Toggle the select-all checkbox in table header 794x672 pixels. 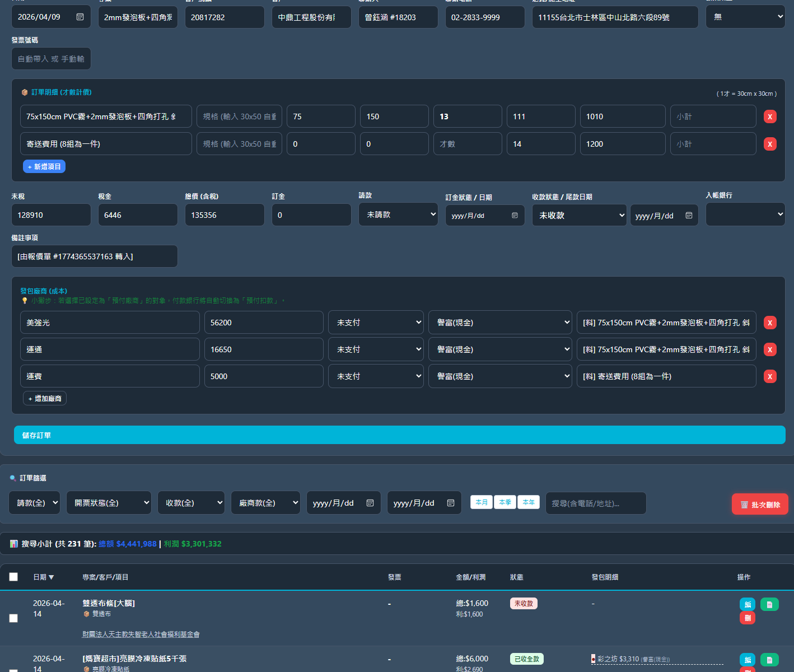tap(13, 577)
